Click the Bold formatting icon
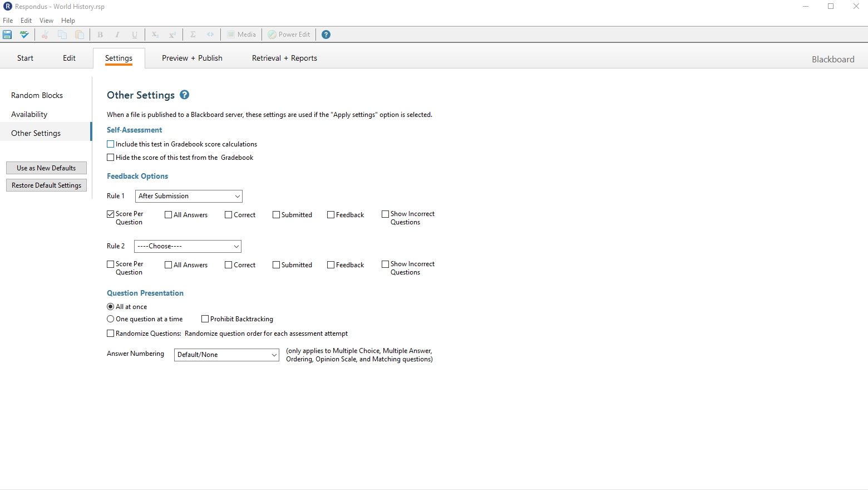The width and height of the screenshot is (868, 490). [100, 35]
